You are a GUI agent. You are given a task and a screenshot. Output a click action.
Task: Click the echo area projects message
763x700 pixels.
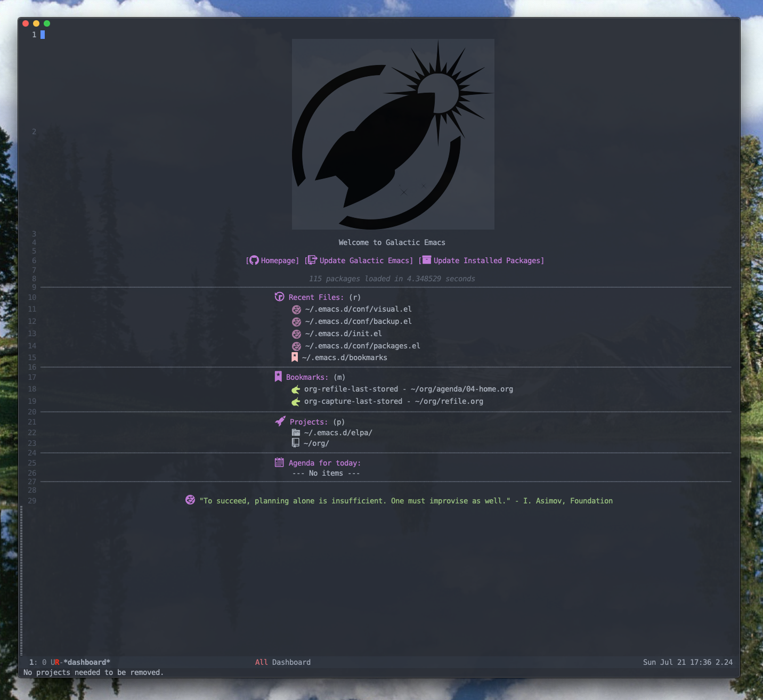click(93, 672)
